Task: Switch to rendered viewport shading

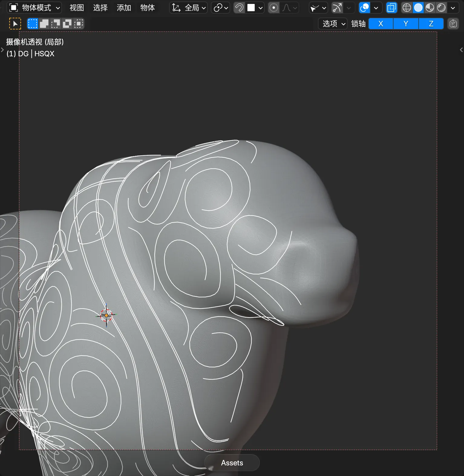Action: (x=441, y=8)
